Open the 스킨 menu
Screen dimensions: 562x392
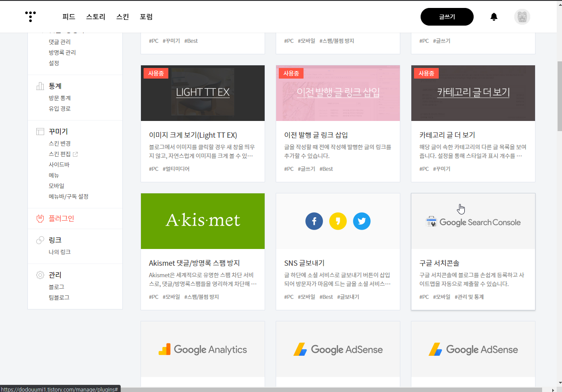click(x=122, y=17)
